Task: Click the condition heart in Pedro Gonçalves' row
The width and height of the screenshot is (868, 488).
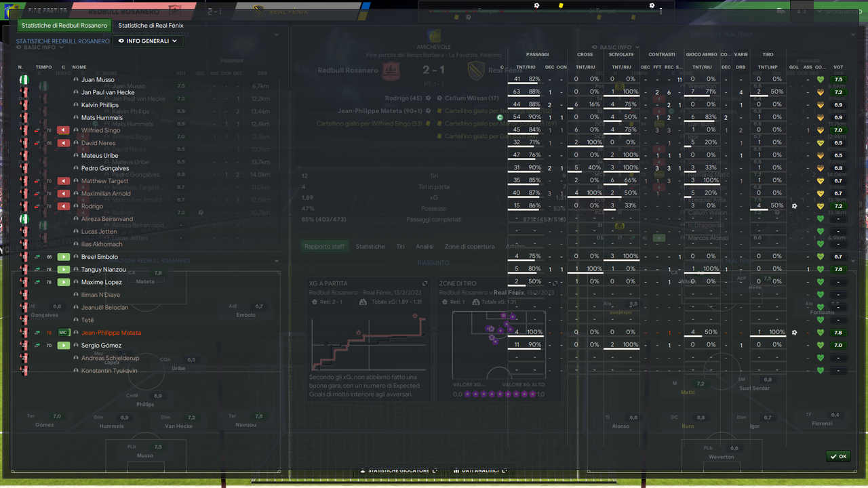Action: point(821,168)
